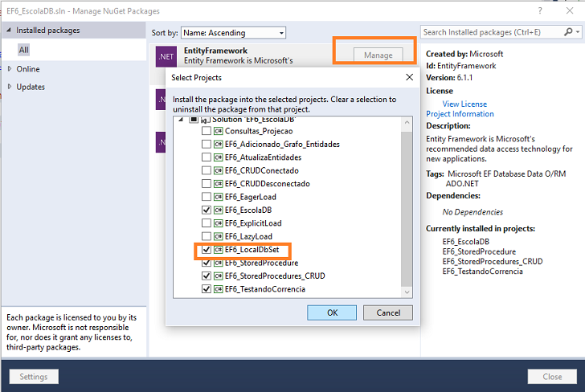Open the Sort by Name: Ascending dropdown
This screenshot has height=392, width=585.
coord(234,33)
